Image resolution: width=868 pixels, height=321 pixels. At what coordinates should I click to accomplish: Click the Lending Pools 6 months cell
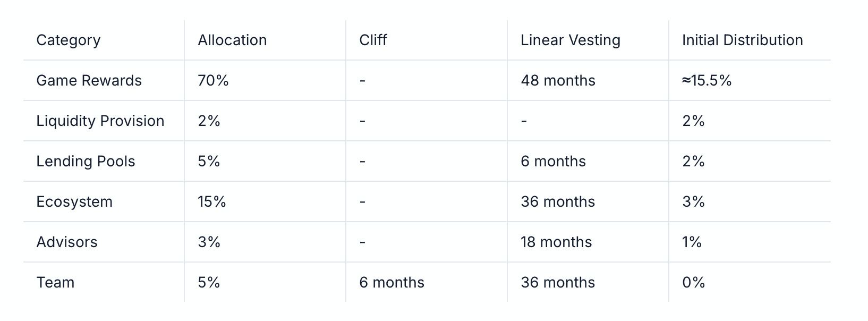[553, 162]
